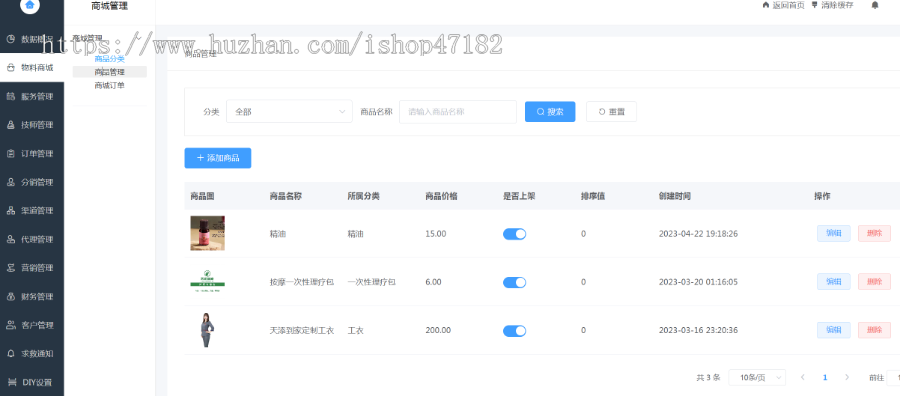
Task: Click the bell icon beside 求救通知
Action: click(x=10, y=354)
